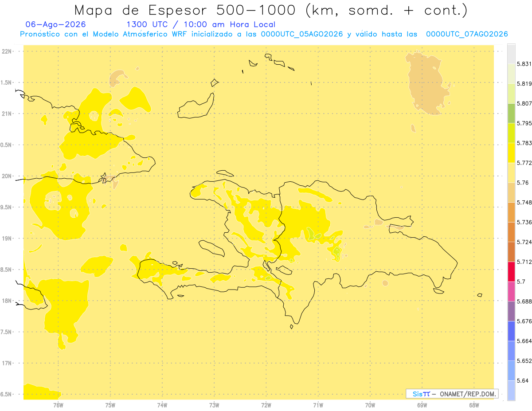Click the valid-until time '0000UTC_07AGO2026'
532x411 pixels.
(466, 34)
